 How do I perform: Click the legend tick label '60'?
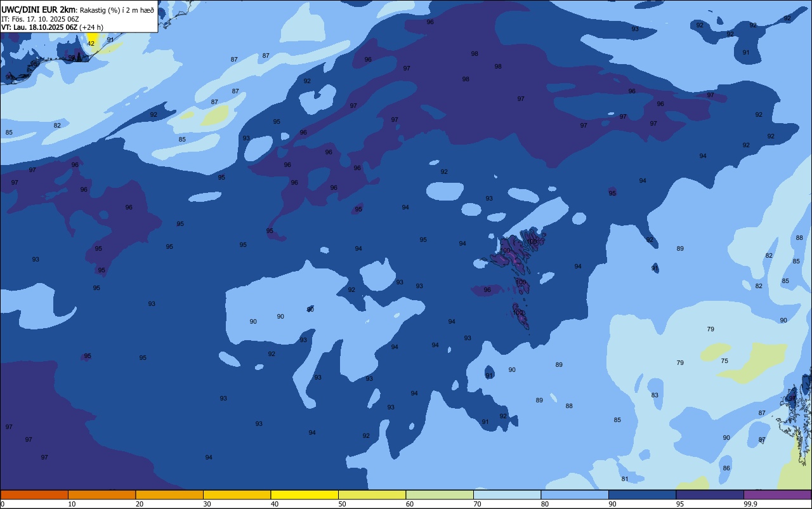(410, 504)
